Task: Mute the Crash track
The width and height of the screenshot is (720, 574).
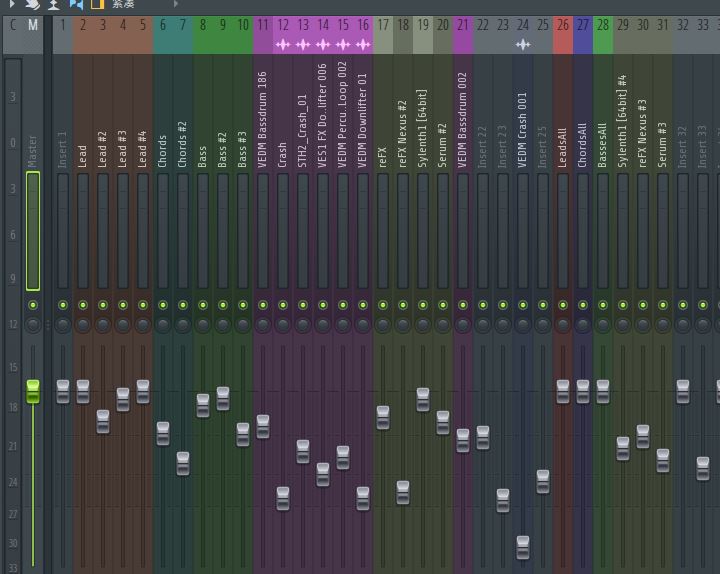Action: click(x=283, y=305)
